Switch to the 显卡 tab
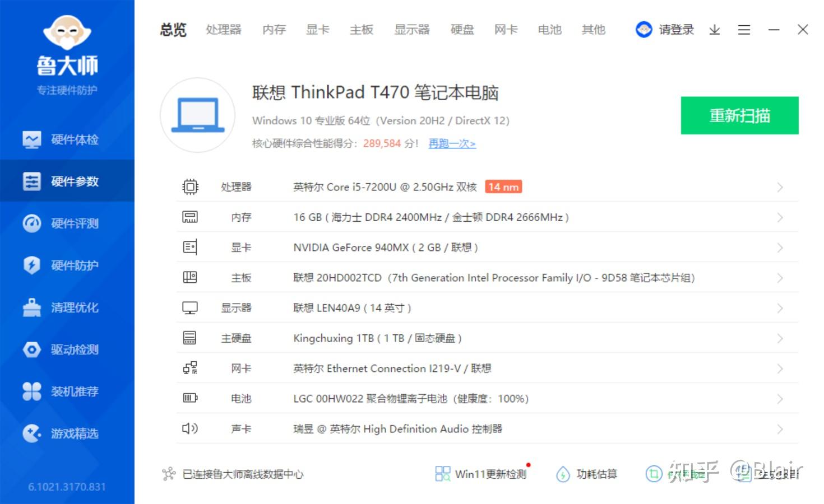The image size is (824, 504). (317, 30)
